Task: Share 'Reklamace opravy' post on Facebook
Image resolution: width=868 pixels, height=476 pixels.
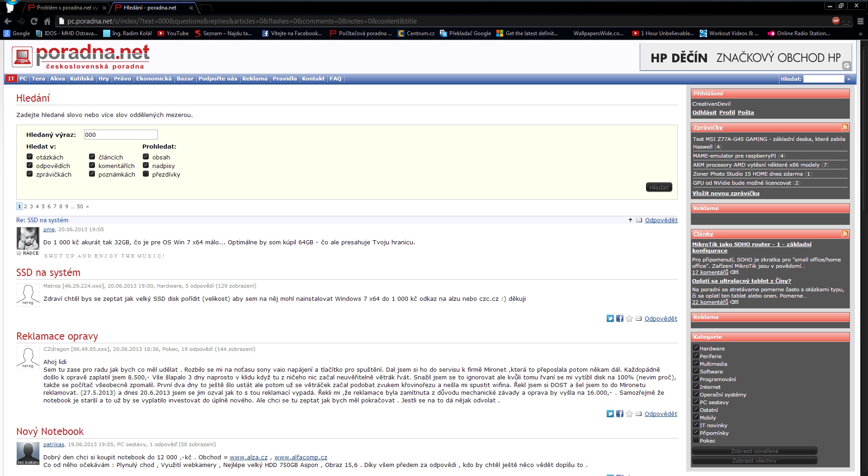Action: 619,414
